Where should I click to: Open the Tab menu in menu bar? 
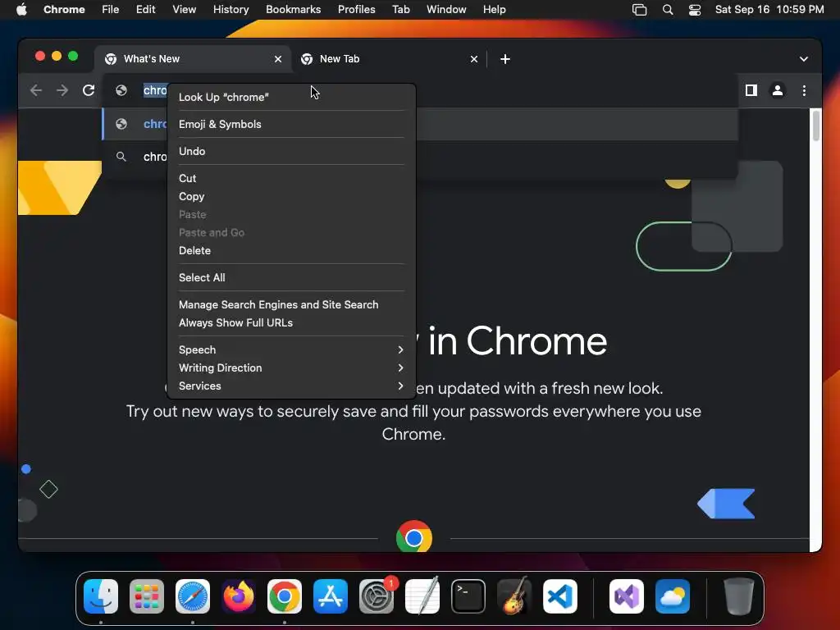click(x=401, y=10)
